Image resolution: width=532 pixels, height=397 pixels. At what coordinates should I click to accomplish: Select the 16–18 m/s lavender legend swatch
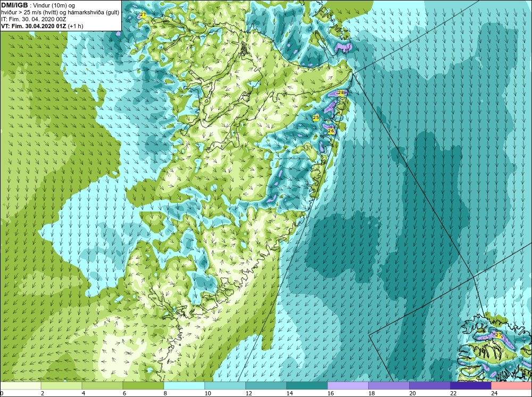pos(348,386)
